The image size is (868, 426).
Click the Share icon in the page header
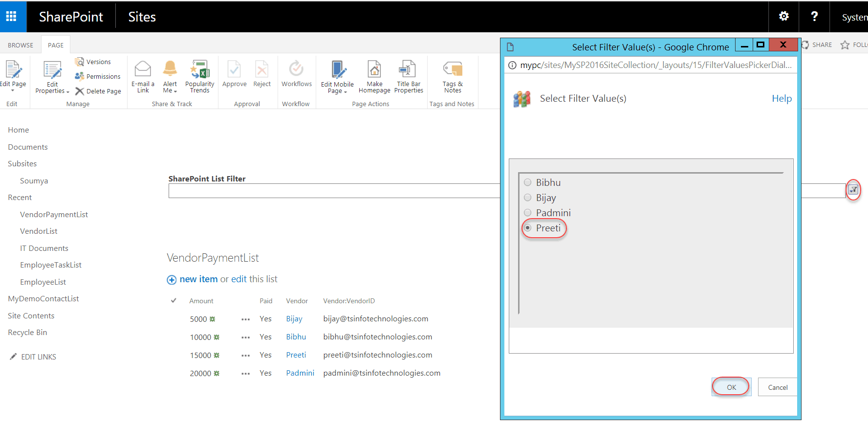(805, 45)
